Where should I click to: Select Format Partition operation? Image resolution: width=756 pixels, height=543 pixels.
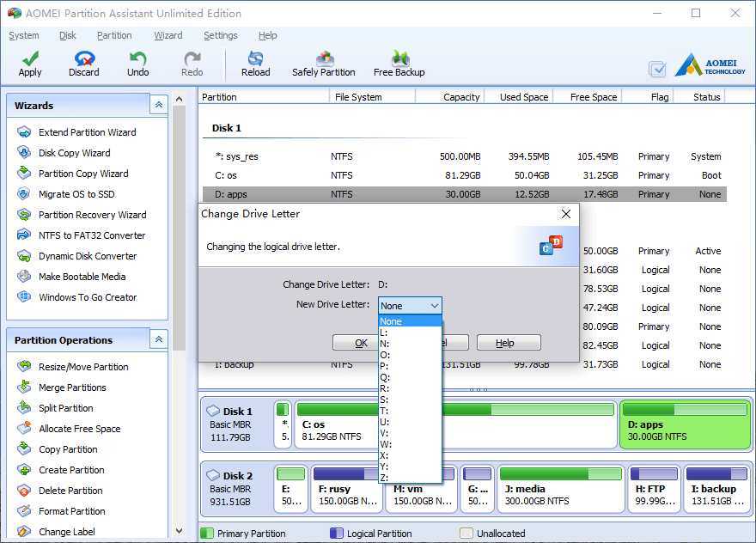[72, 511]
